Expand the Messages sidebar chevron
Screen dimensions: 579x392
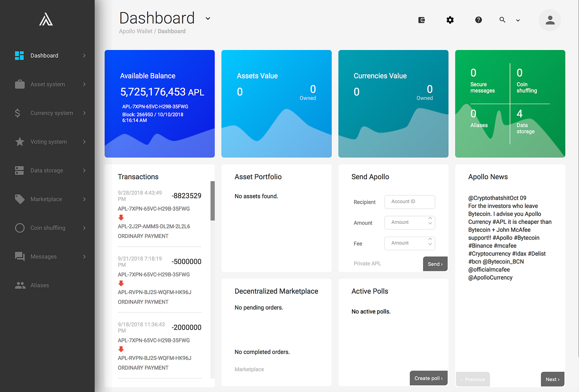84,257
